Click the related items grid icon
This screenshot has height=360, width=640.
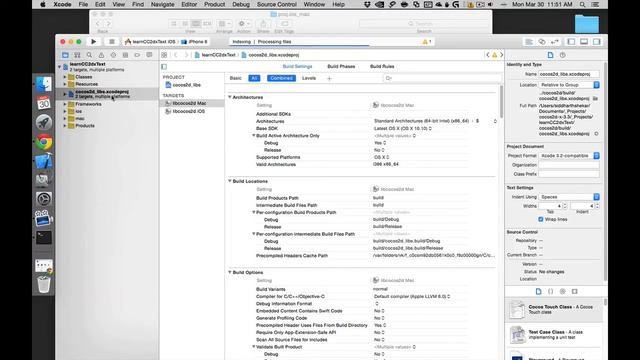coord(164,55)
